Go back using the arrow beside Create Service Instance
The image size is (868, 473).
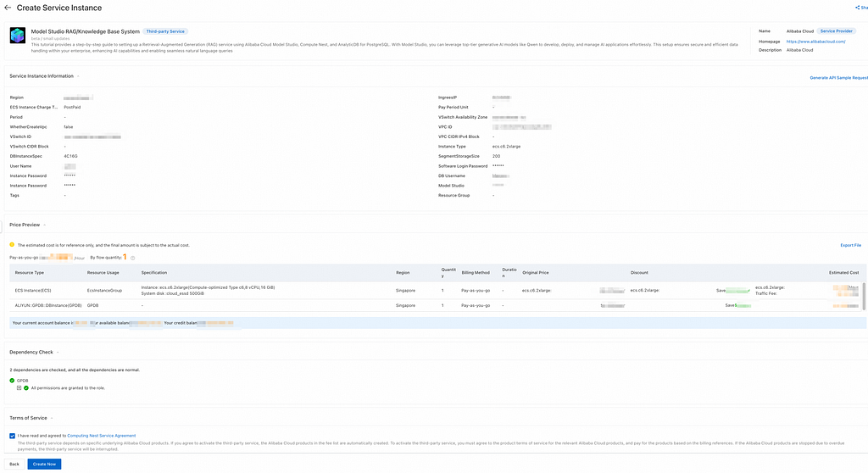[8, 8]
